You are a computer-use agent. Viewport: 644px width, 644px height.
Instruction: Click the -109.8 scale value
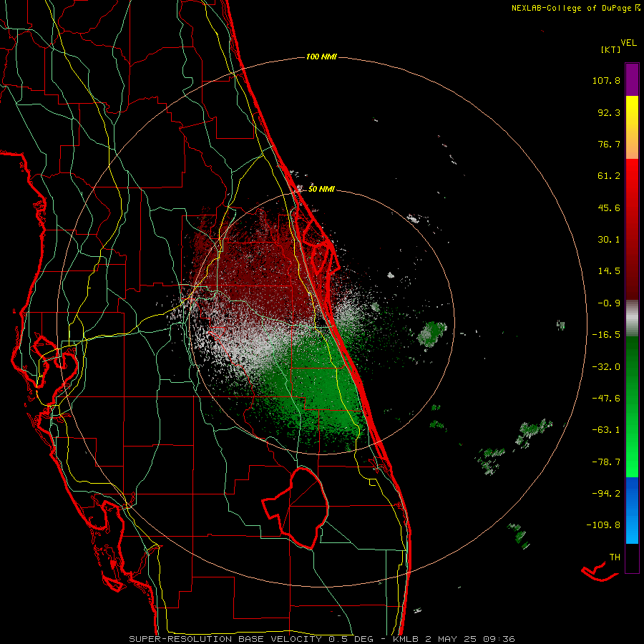[603, 525]
